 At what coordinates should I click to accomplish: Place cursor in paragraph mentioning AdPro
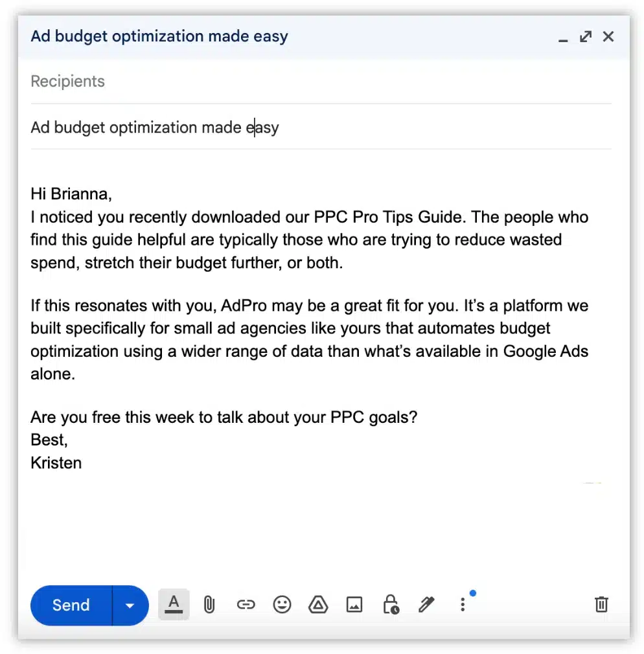point(309,340)
